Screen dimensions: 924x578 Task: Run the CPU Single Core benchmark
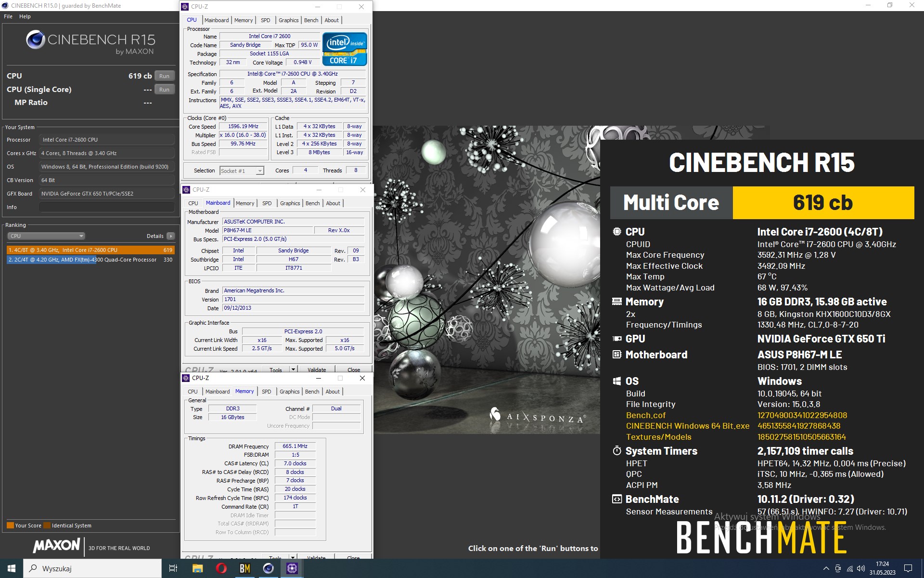pyautogui.click(x=164, y=90)
